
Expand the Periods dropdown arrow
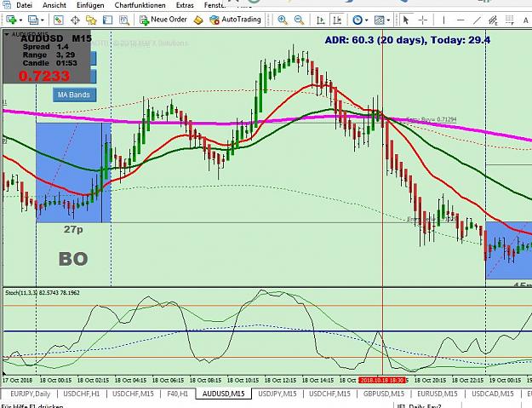pos(366,20)
